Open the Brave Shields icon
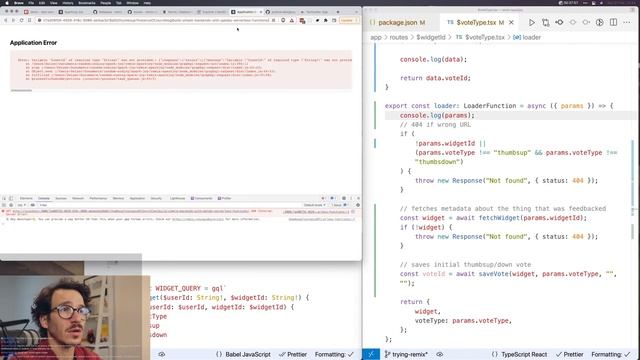 coord(283,20)
